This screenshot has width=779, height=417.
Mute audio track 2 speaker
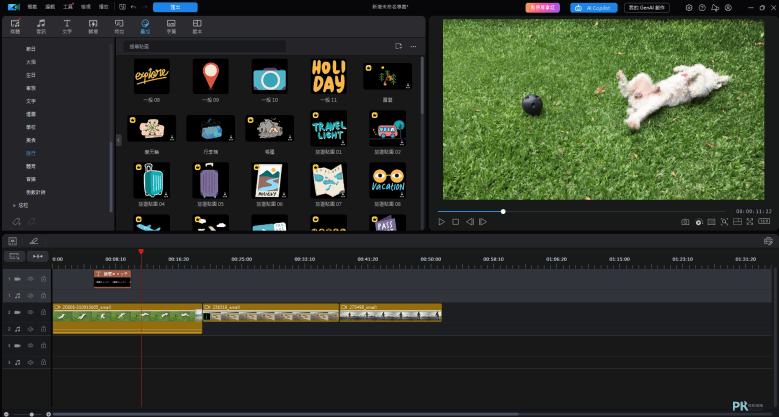[31, 329]
